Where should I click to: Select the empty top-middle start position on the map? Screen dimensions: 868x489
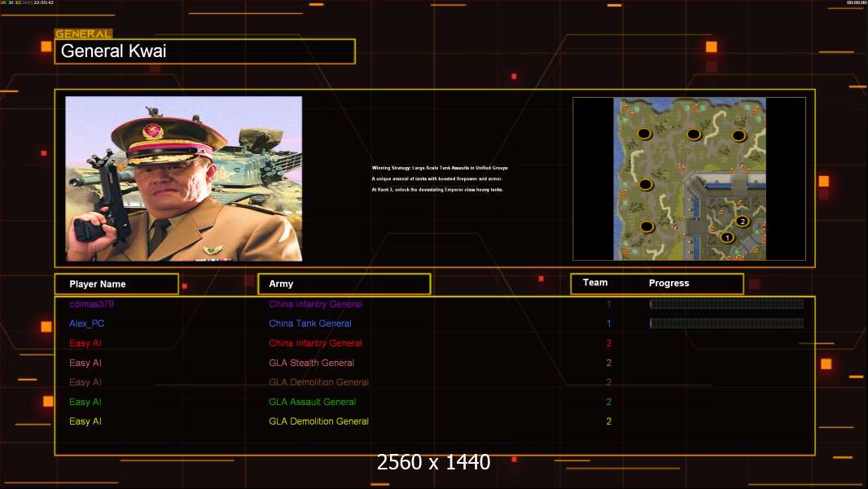pos(693,134)
